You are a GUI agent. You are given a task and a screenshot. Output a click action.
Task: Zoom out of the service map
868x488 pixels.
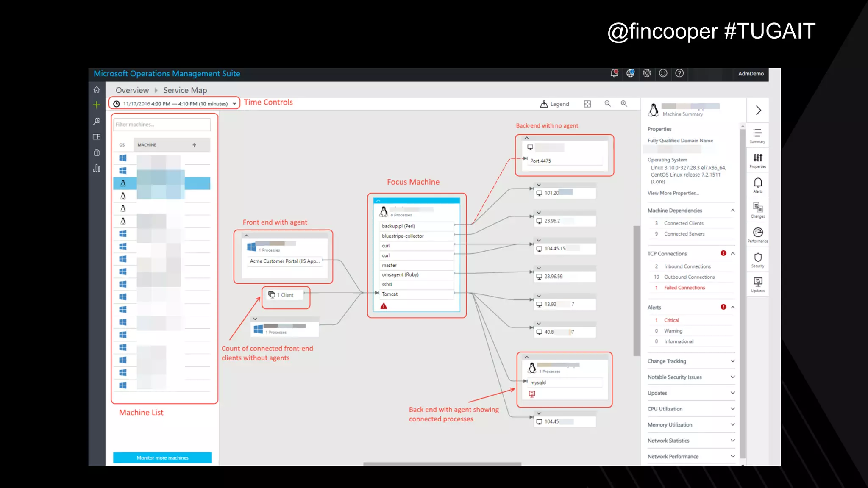click(x=608, y=104)
